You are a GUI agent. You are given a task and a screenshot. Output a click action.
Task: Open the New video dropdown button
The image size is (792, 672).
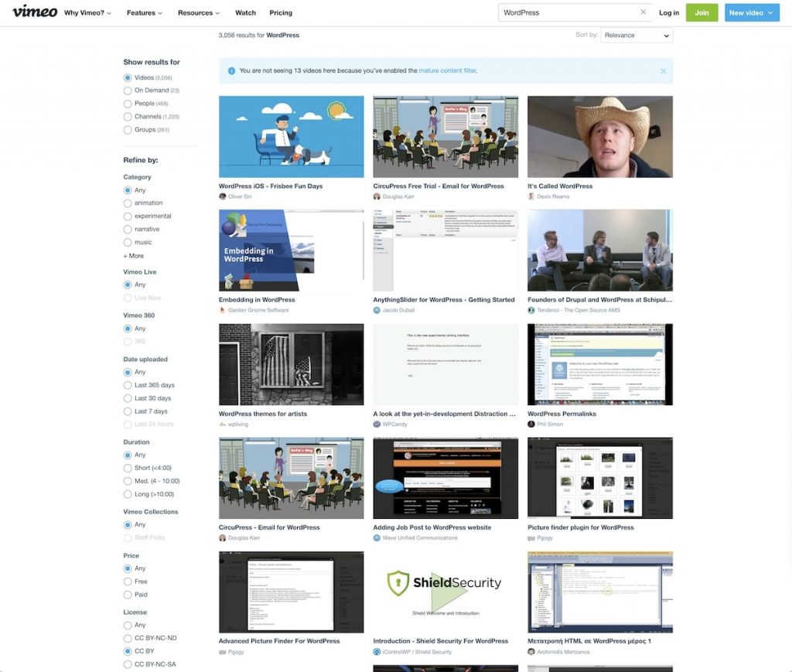752,12
